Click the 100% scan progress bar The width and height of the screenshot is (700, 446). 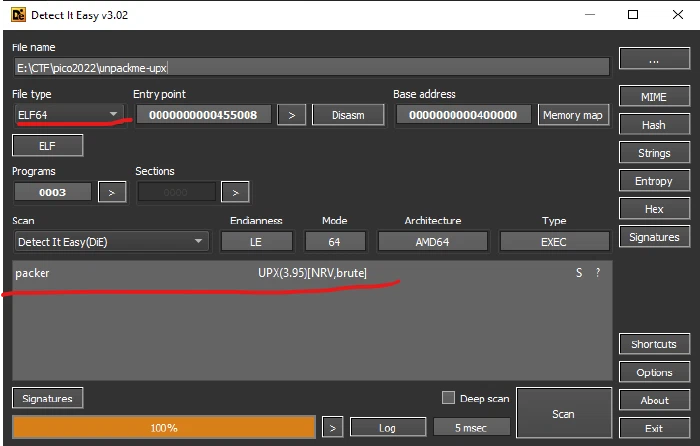[164, 428]
